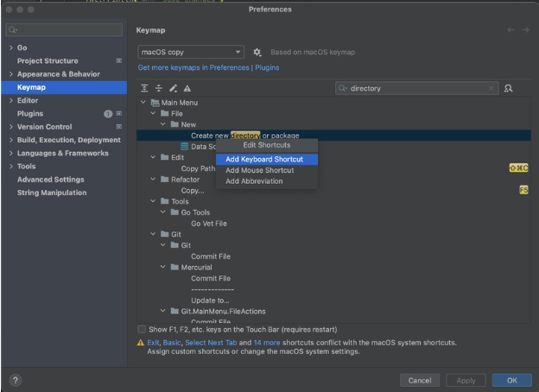The image size is (539, 392).
Task: Click the Expand All toolbar icon
Action: point(145,88)
